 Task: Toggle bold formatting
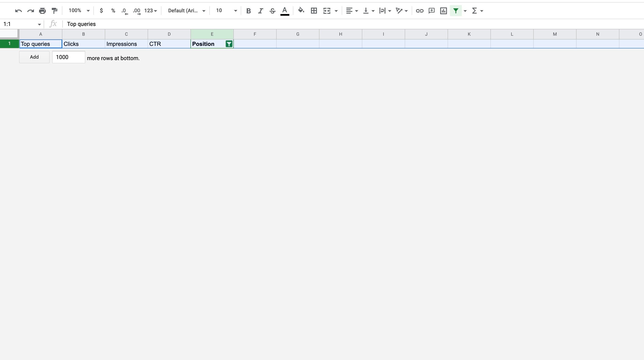tap(249, 11)
